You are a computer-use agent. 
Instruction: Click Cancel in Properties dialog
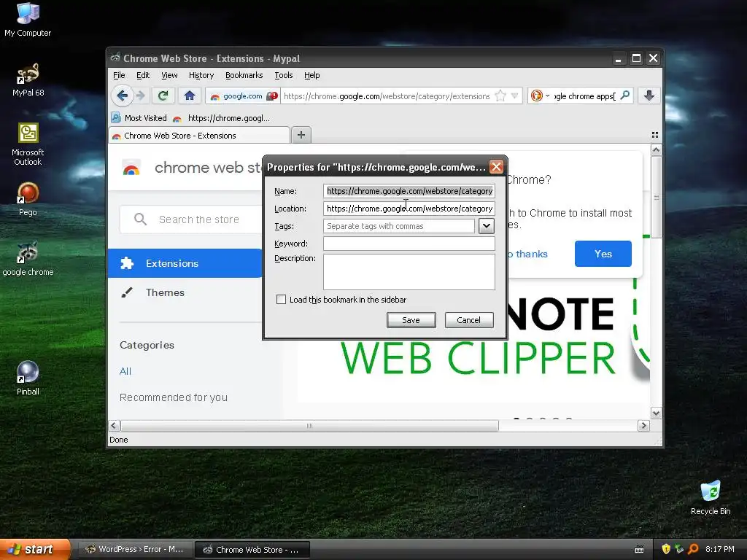[x=469, y=320]
